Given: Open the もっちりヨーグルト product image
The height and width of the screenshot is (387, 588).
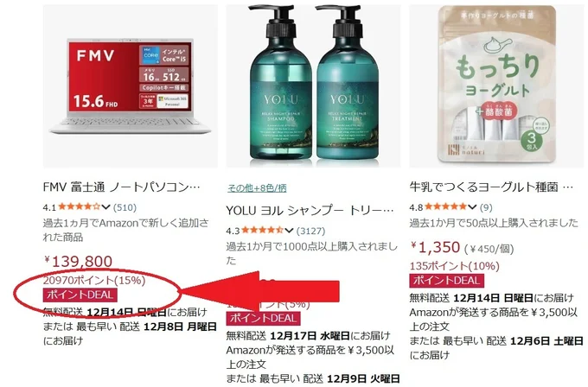Looking at the screenshot, I should tap(496, 86).
